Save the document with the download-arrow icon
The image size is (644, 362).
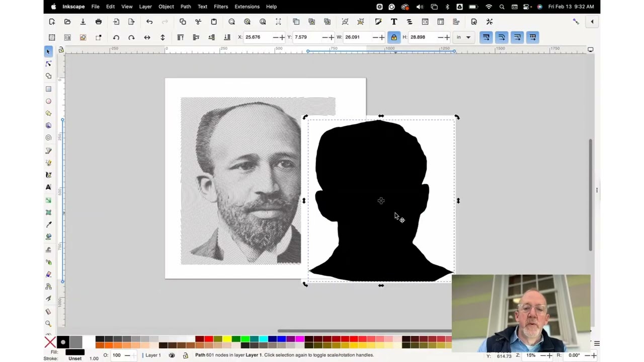point(83,22)
